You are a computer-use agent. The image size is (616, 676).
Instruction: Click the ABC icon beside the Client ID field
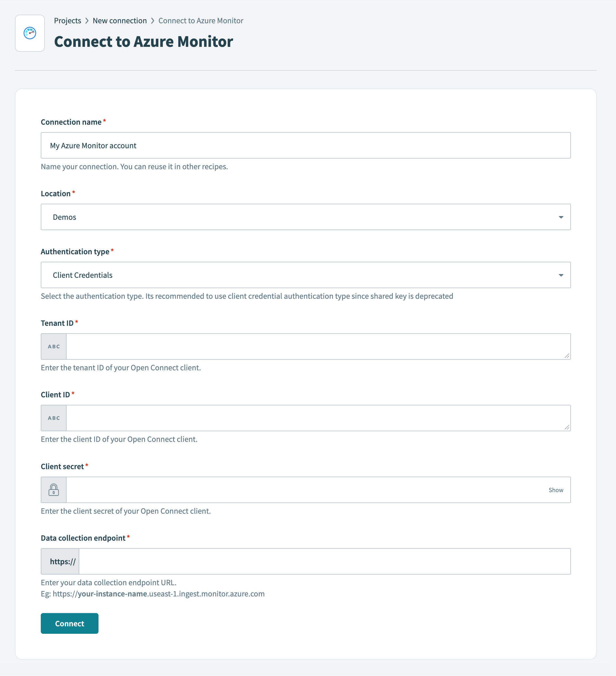click(x=54, y=418)
